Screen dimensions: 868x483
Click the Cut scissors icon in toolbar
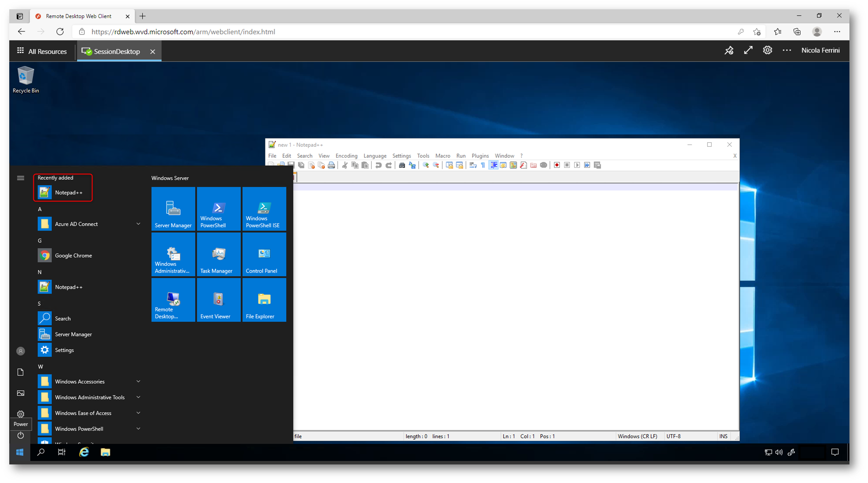[x=345, y=165]
